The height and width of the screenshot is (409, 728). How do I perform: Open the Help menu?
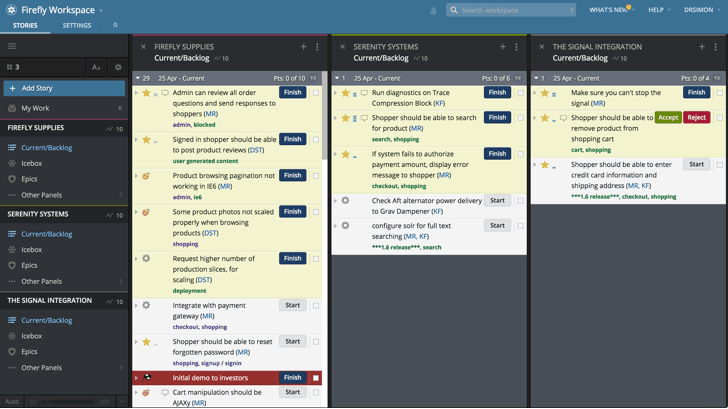click(x=659, y=10)
